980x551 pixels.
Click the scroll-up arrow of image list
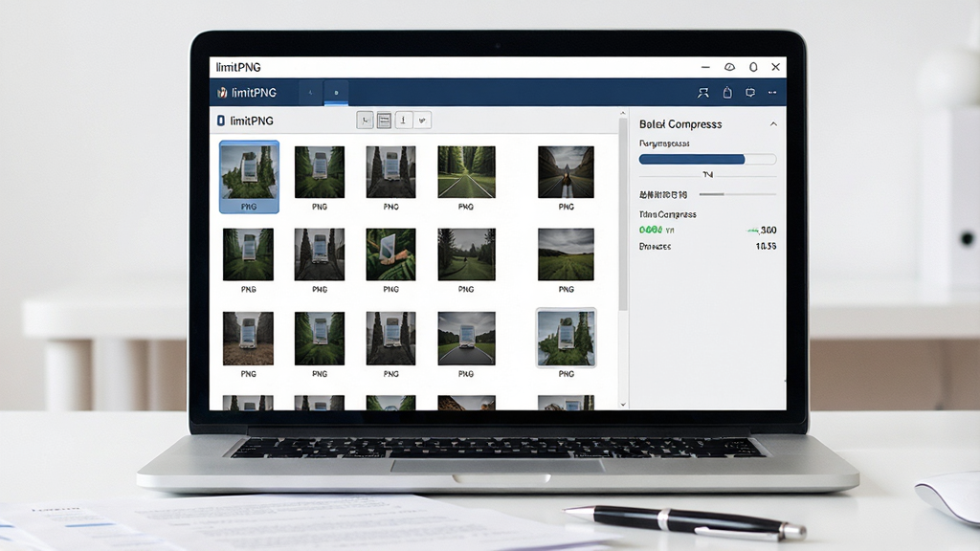pos(622,114)
